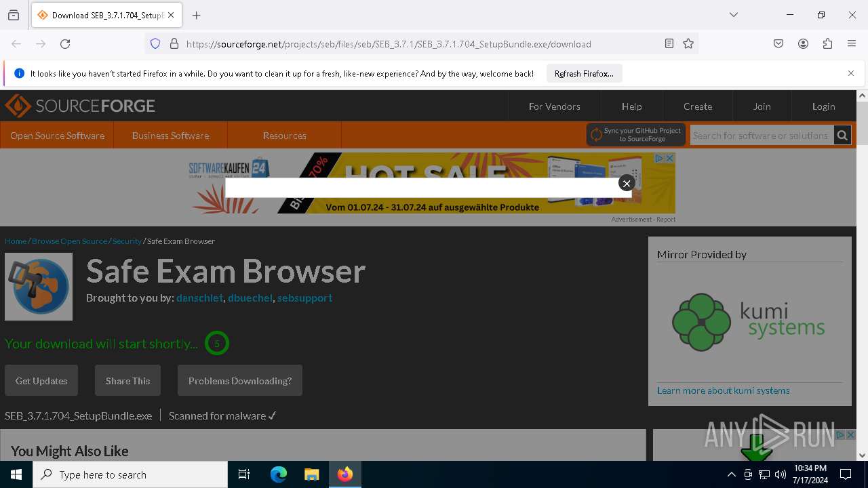Click the search magnifier button
The height and width of the screenshot is (488, 868).
click(842, 136)
